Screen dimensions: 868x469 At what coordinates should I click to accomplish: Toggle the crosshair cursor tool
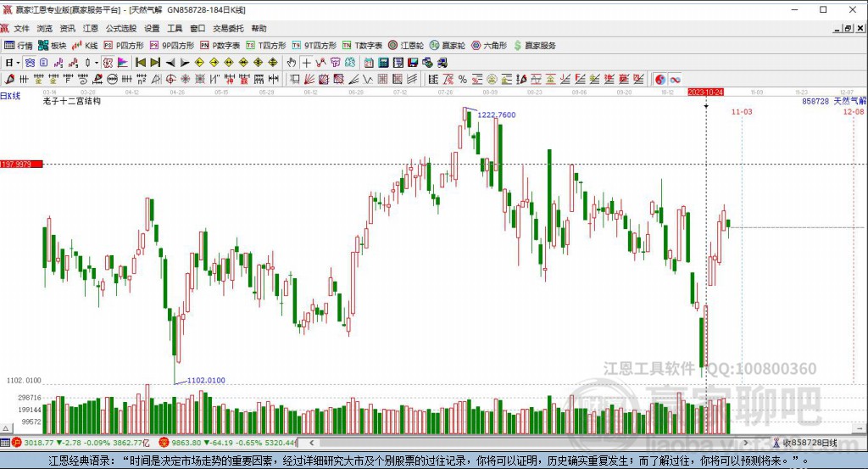(306, 63)
